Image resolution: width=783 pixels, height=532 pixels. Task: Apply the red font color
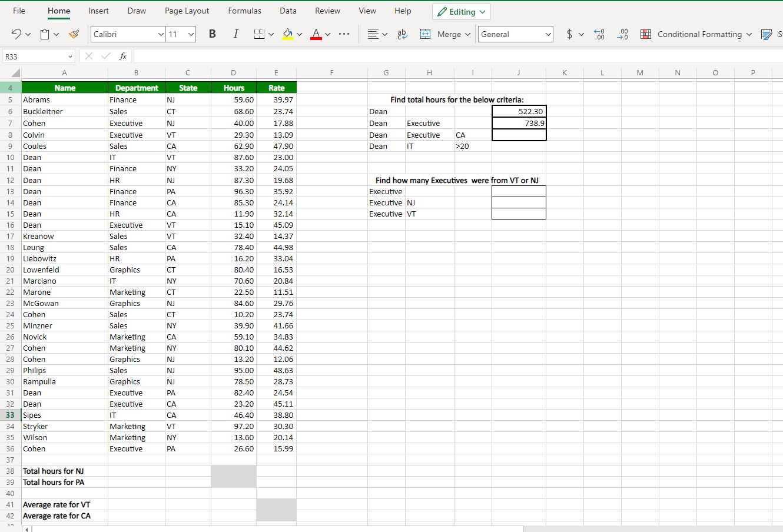tap(316, 34)
